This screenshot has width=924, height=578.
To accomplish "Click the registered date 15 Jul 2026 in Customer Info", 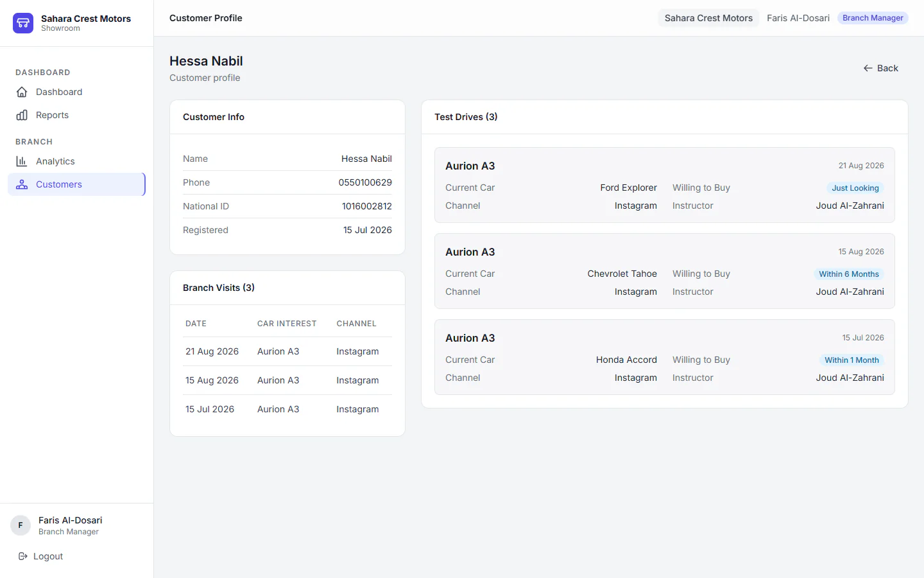I will 367,230.
